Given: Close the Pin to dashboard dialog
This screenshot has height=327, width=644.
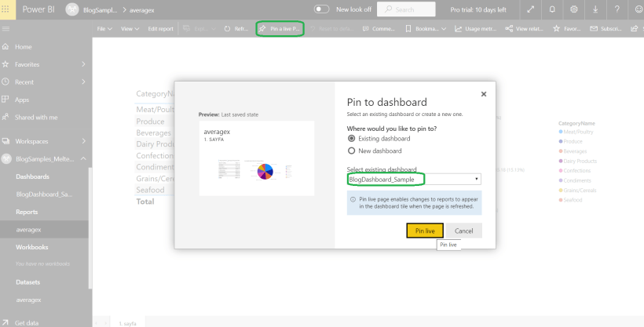Looking at the screenshot, I should point(484,94).
